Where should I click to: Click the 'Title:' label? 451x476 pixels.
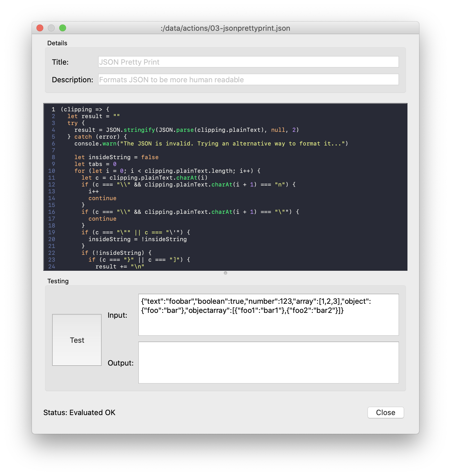tap(60, 62)
